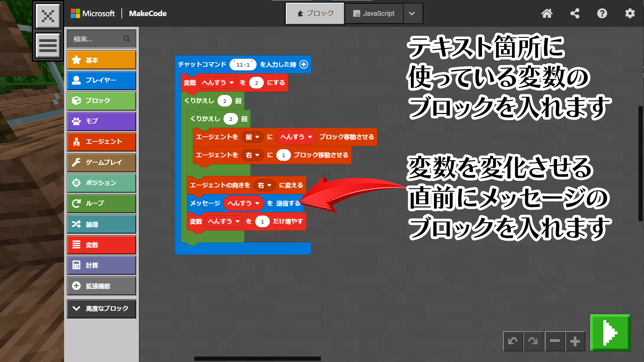Click the Share project icon
Viewport: 644px width, 362px height.
pyautogui.click(x=575, y=13)
